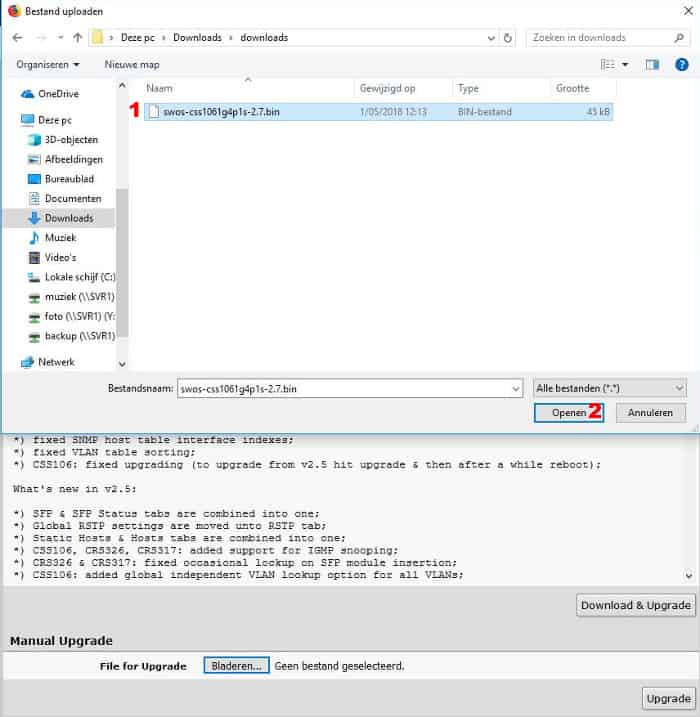Go up one folder level arrow
The width and height of the screenshot is (700, 717).
pyautogui.click(x=78, y=37)
